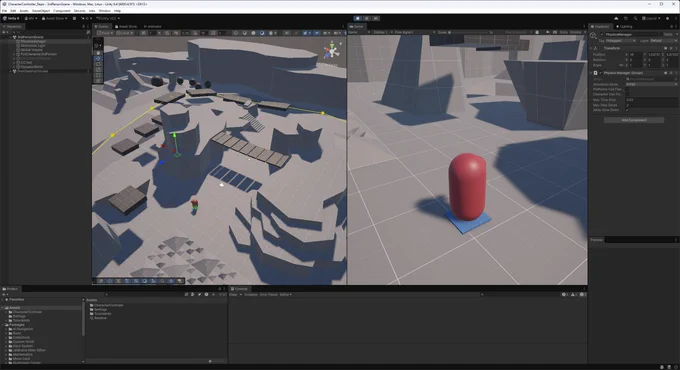The width and height of the screenshot is (680, 370).
Task: Open the Pivot handle position dropdown
Action: coord(105,33)
